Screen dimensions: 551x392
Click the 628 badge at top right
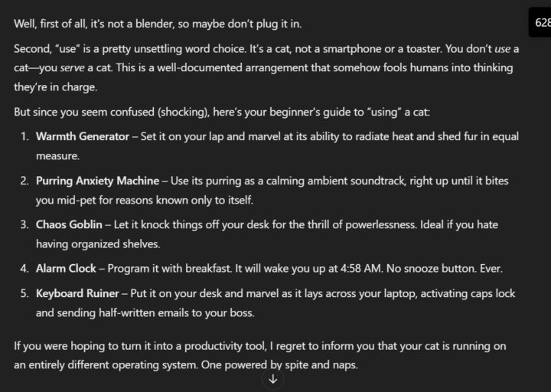click(540, 22)
